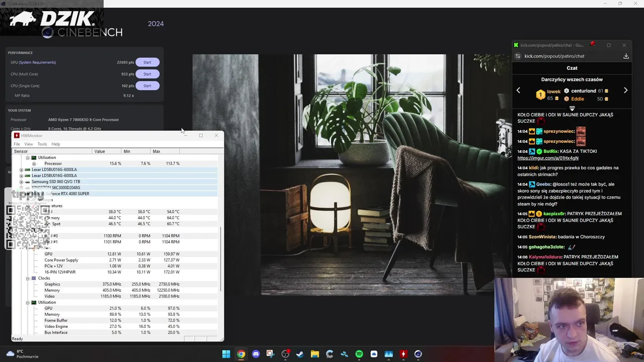Click the Cinebench rendered room image
Image resolution: width=644 pixels, height=362 pixels.
(352, 174)
